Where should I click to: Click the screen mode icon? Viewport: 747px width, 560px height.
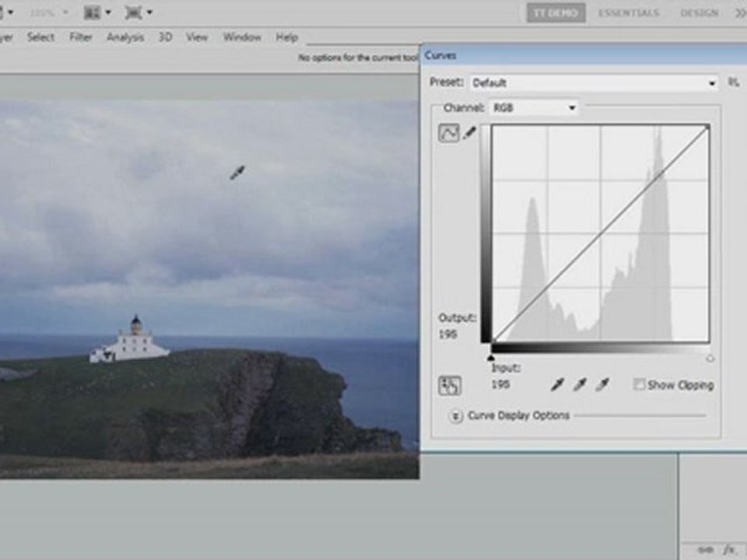[133, 12]
